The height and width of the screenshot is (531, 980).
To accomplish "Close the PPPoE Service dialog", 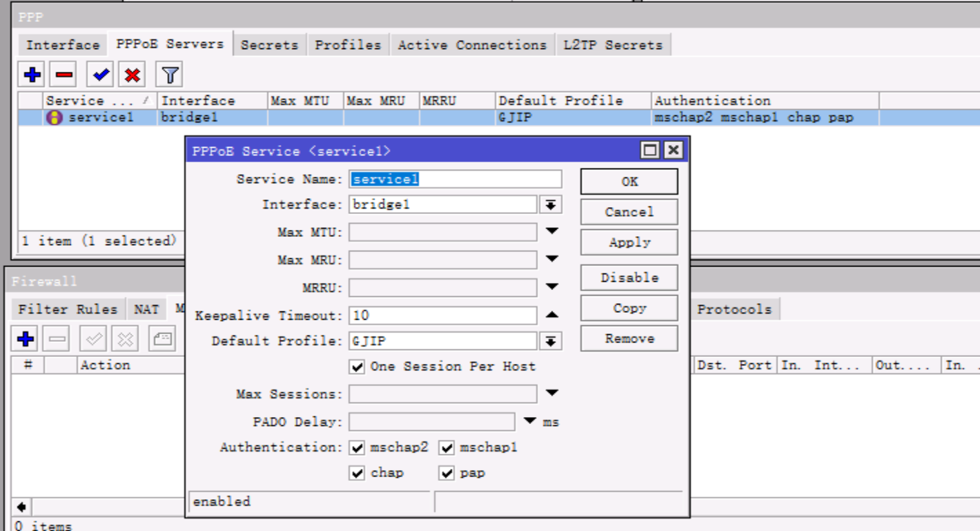I will 674,151.
